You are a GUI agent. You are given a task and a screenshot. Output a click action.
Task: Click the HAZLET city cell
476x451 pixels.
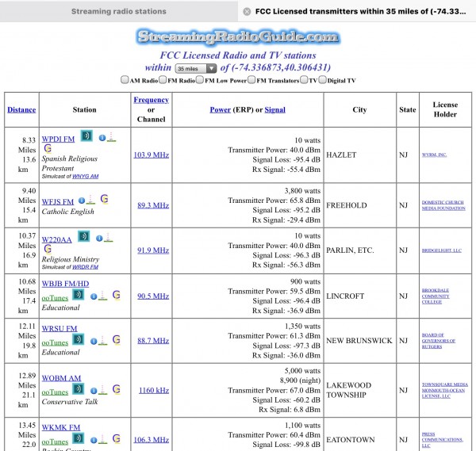(x=359, y=155)
